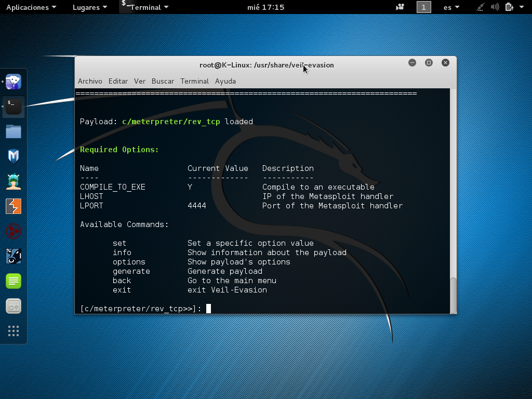Screen dimensions: 532x399
Task: Expand the system menu arrow
Action: [x=522, y=7]
